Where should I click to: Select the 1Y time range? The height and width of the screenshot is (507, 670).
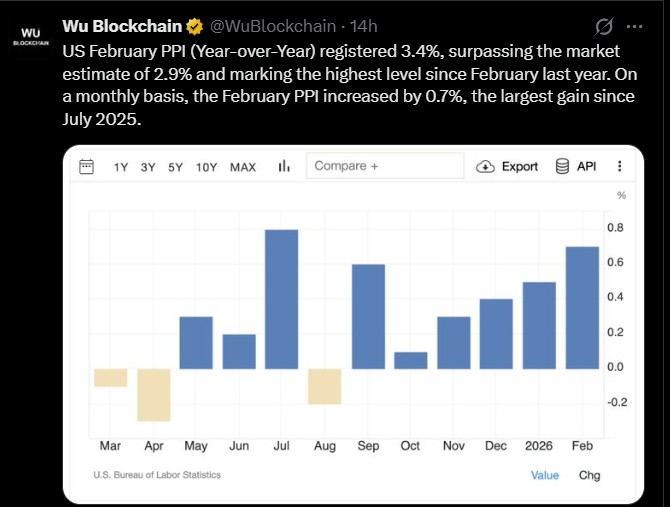[121, 167]
